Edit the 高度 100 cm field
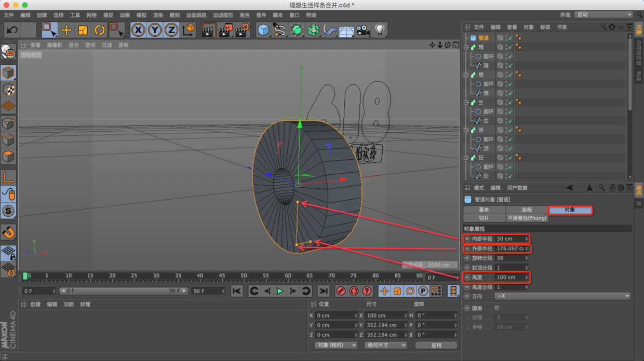Screen dimensions: 644x361 (x=512, y=277)
